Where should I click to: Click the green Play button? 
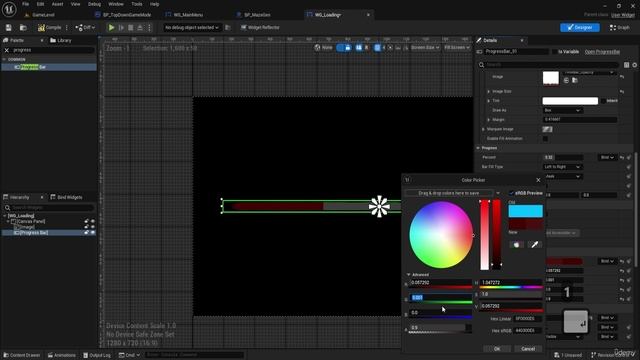(x=111, y=27)
